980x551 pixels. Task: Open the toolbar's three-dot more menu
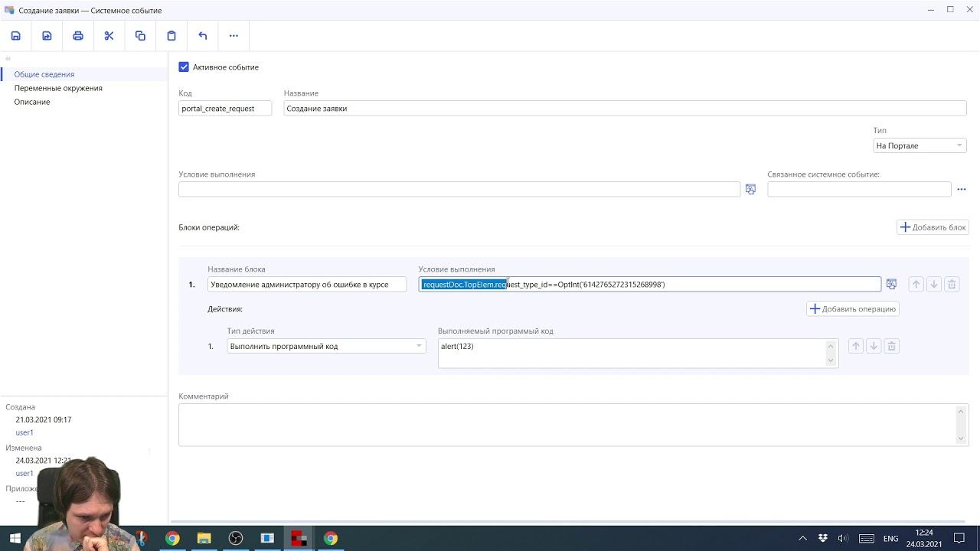[x=234, y=36]
